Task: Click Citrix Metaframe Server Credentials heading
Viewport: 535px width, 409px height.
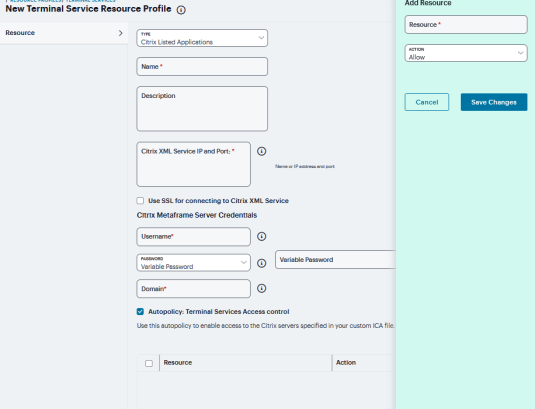Action: point(197,215)
